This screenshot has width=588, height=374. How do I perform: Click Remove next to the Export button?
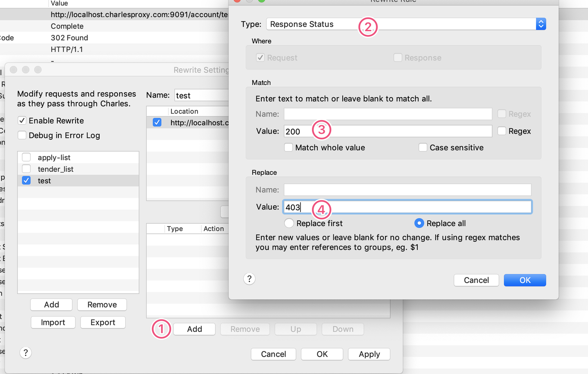102,305
